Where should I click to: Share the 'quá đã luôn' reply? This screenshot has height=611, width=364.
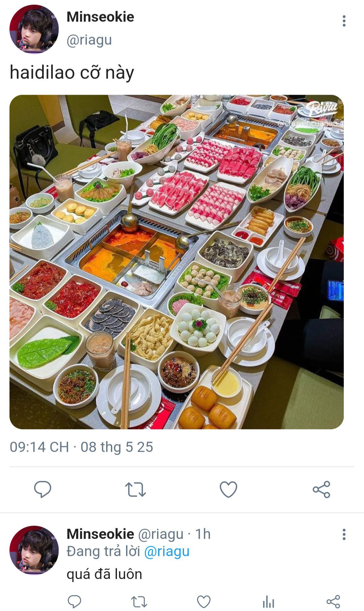[333, 602]
